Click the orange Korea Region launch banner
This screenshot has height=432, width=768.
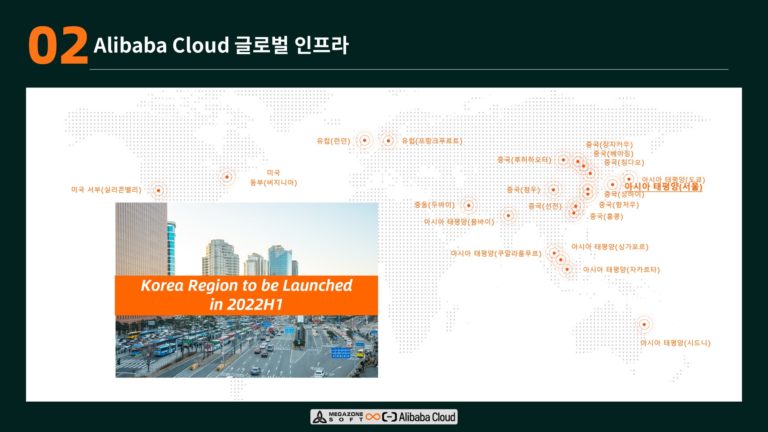pyautogui.click(x=246, y=293)
